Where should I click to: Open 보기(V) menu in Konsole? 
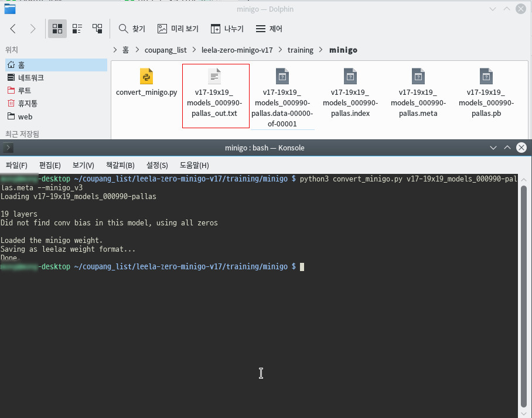point(83,165)
